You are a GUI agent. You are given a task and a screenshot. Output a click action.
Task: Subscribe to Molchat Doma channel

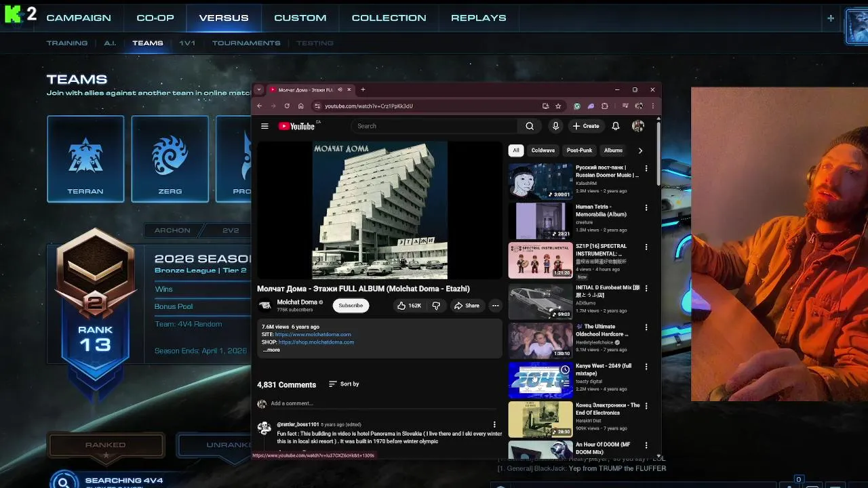point(351,306)
